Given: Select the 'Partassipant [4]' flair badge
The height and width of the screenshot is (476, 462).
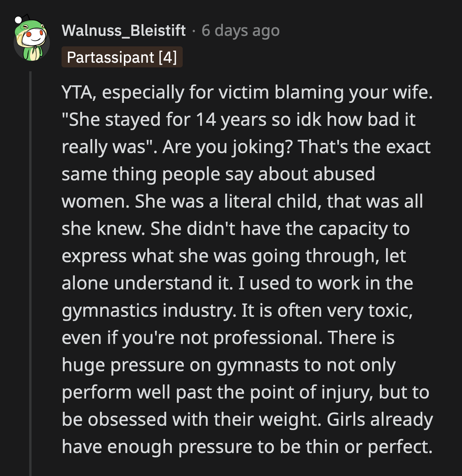Looking at the screenshot, I should pos(122,57).
